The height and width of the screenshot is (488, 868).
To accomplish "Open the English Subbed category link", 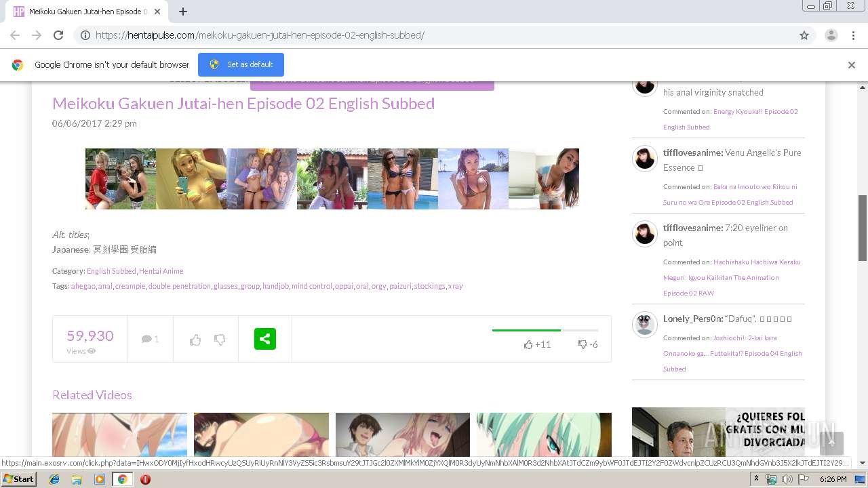I will [x=111, y=271].
